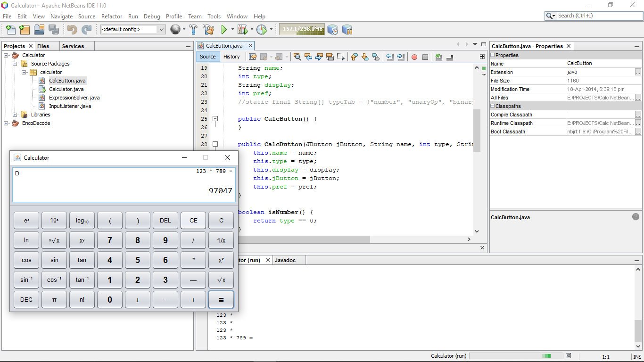Open the Run Project dropdown arrow

[x=232, y=30]
